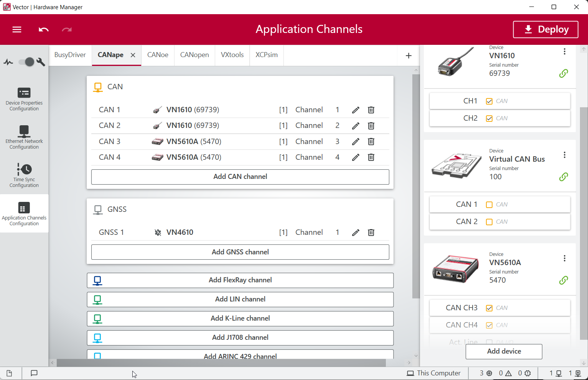Click Add J1708 channel

(x=240, y=337)
